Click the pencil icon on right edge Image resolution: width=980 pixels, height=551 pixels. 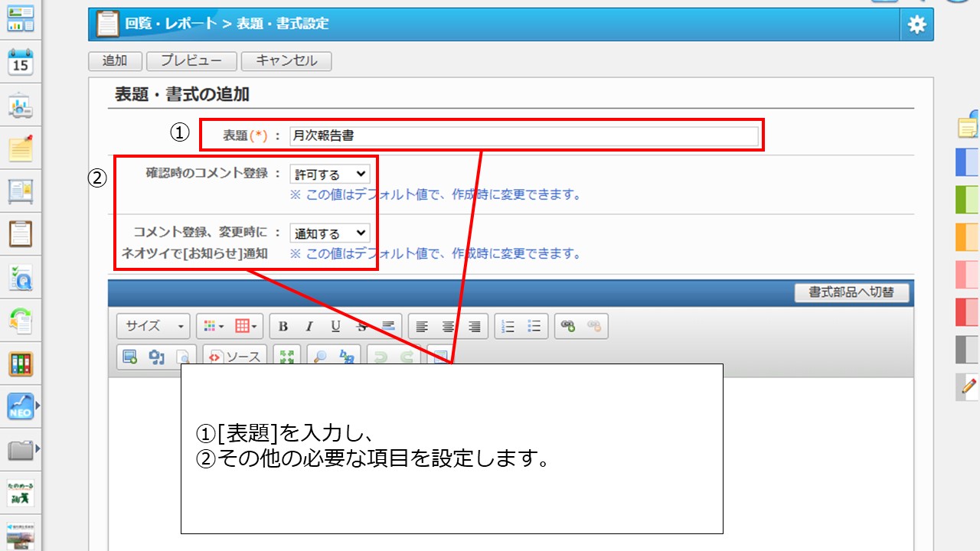click(x=969, y=386)
